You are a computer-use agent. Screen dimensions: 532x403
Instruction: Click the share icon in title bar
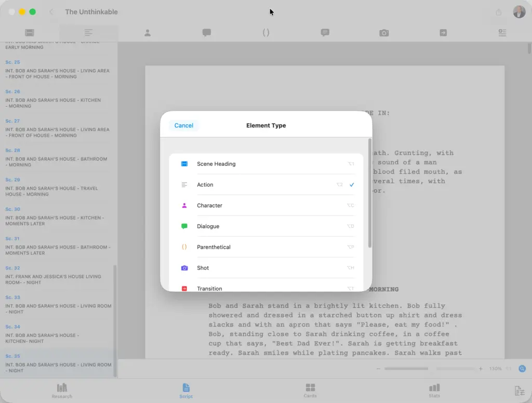[498, 12]
